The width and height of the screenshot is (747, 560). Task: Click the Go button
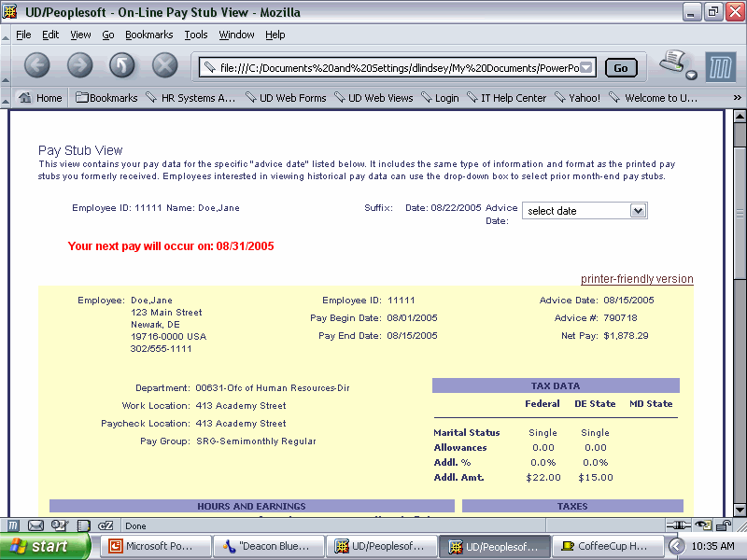point(621,68)
